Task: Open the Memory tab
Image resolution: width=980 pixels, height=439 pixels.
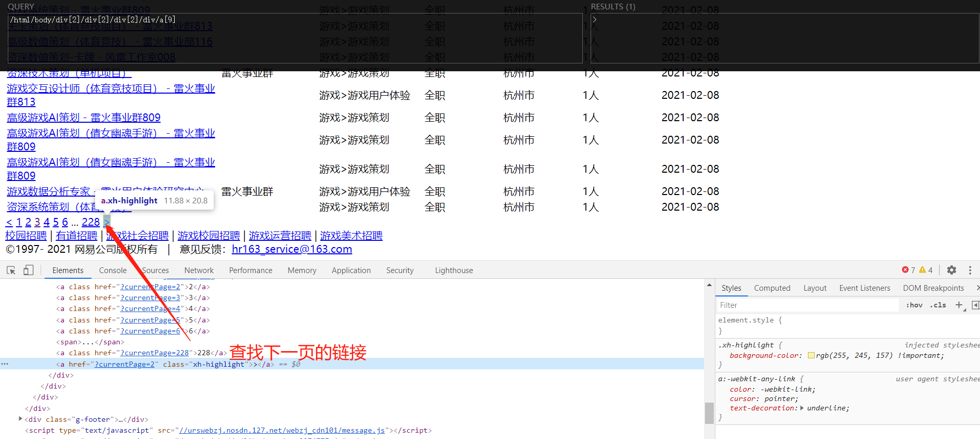Action: point(302,270)
